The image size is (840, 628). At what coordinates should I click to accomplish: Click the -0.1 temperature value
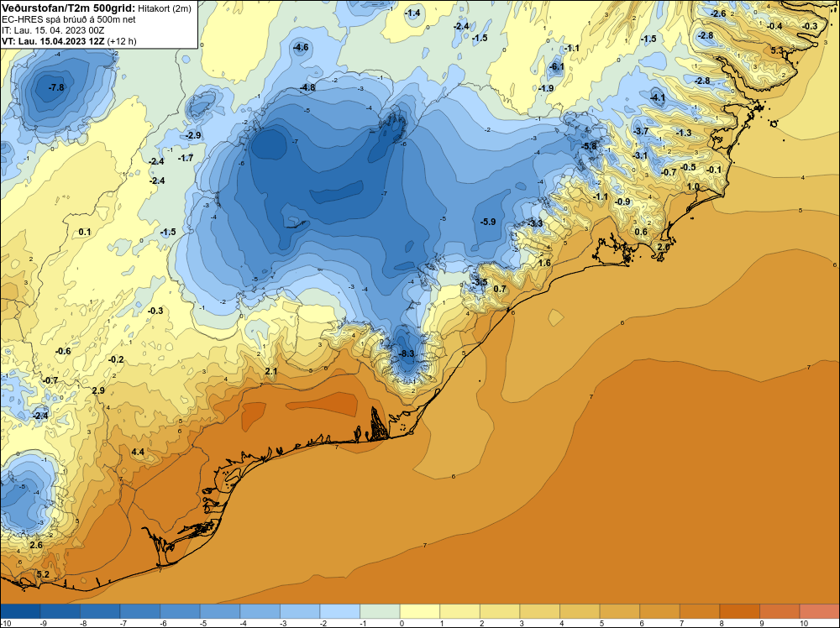(714, 170)
